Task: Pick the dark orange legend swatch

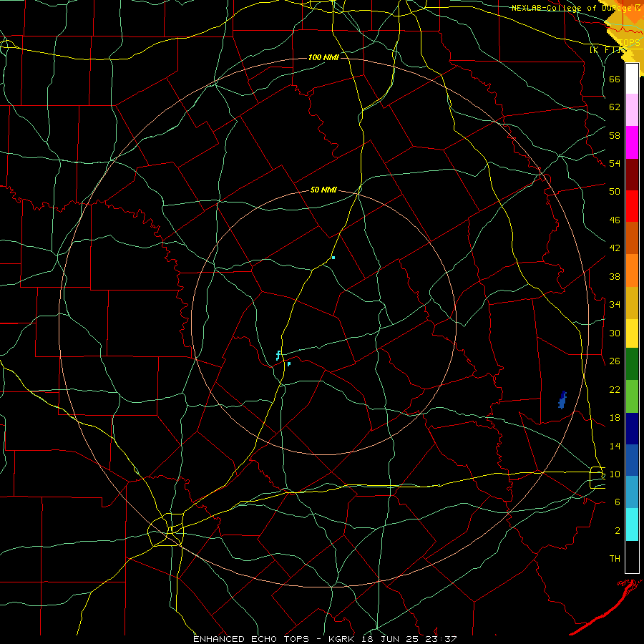Action: [x=632, y=238]
